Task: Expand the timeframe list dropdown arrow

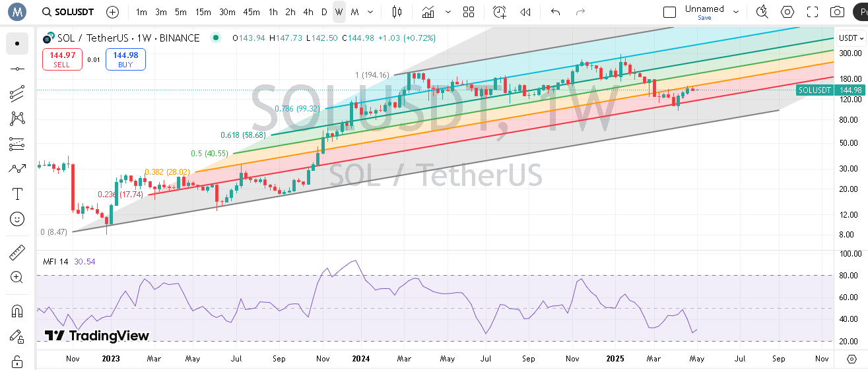Action: pyautogui.click(x=371, y=12)
